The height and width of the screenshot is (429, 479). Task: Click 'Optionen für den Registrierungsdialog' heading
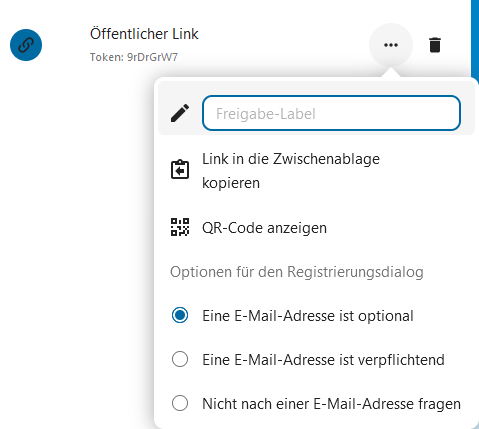click(297, 272)
